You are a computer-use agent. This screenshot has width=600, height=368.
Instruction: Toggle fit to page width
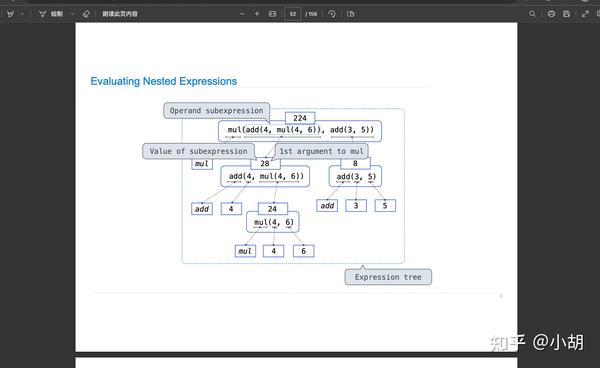(x=272, y=14)
